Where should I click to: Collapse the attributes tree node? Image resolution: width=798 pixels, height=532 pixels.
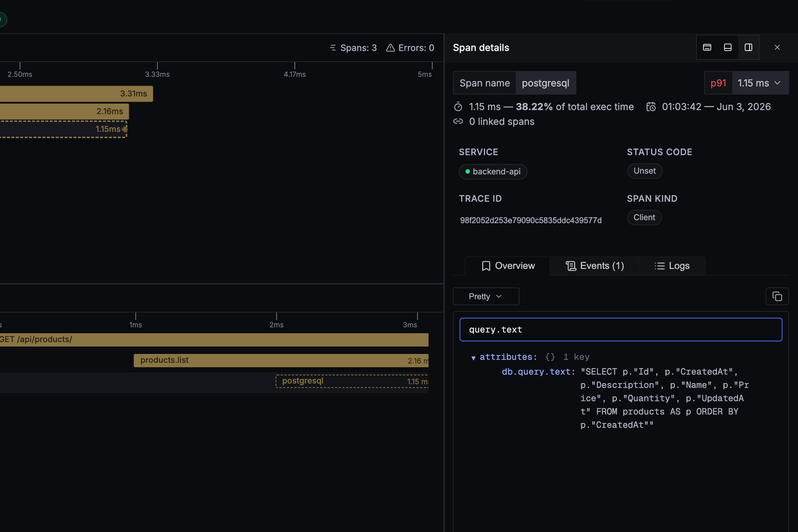click(x=473, y=358)
